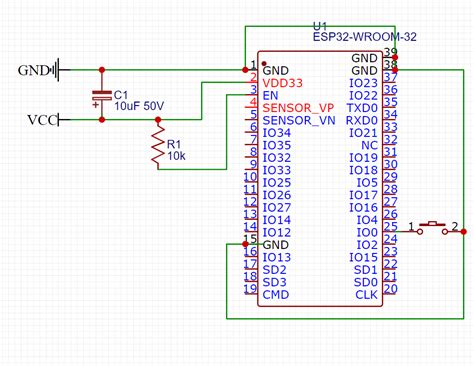Click the R1 resistor designator
474x367 pixels.
(x=174, y=144)
